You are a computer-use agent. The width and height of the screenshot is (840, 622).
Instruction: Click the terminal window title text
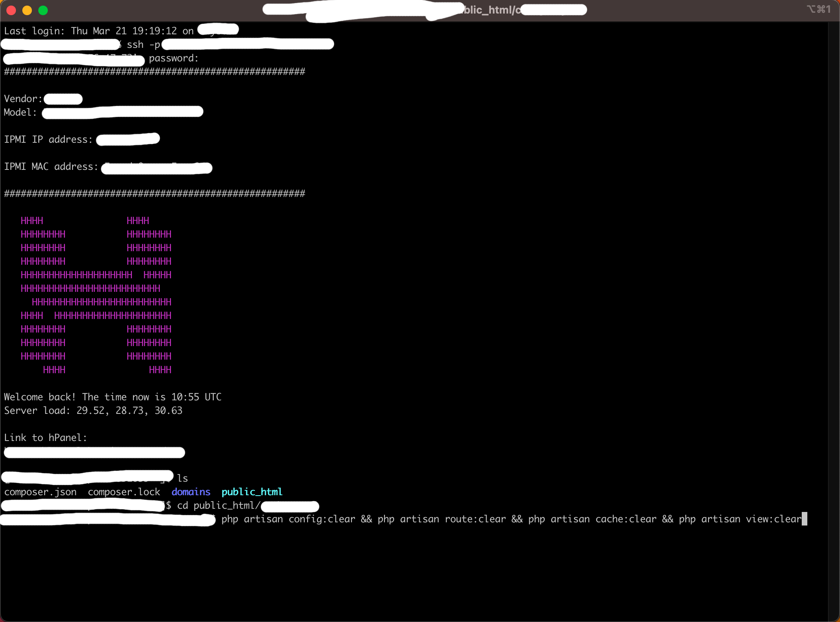coord(425,10)
